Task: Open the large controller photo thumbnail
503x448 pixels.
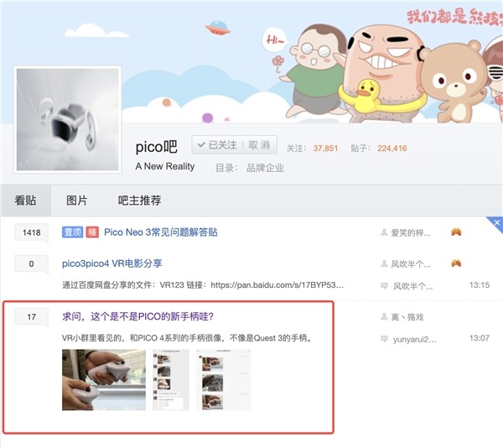Action: coord(104,380)
